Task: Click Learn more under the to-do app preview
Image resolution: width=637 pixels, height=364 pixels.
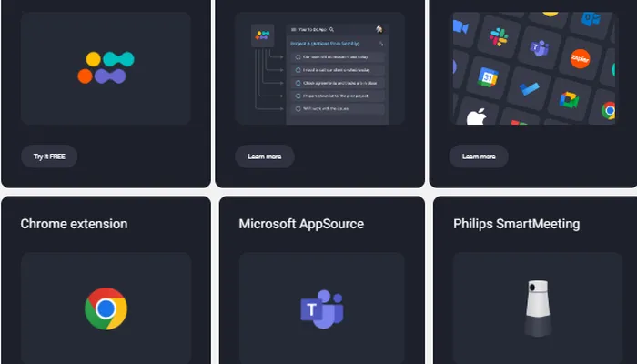Action: [x=264, y=157]
